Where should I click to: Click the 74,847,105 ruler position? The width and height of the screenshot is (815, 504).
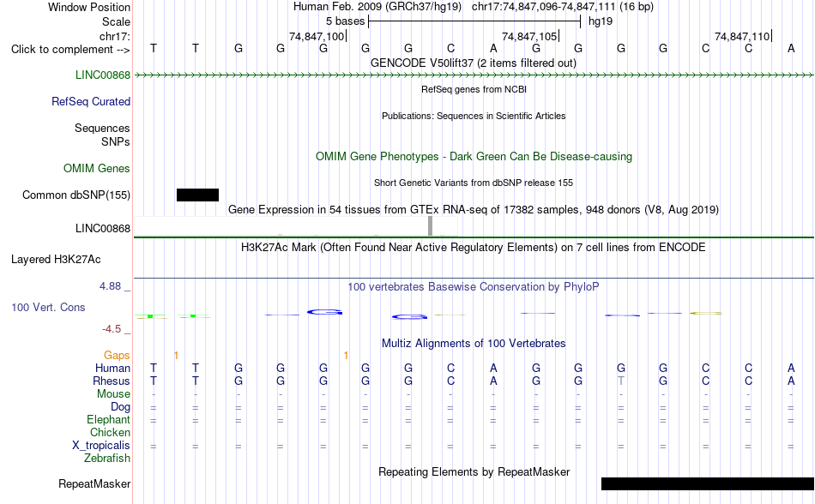(x=529, y=36)
